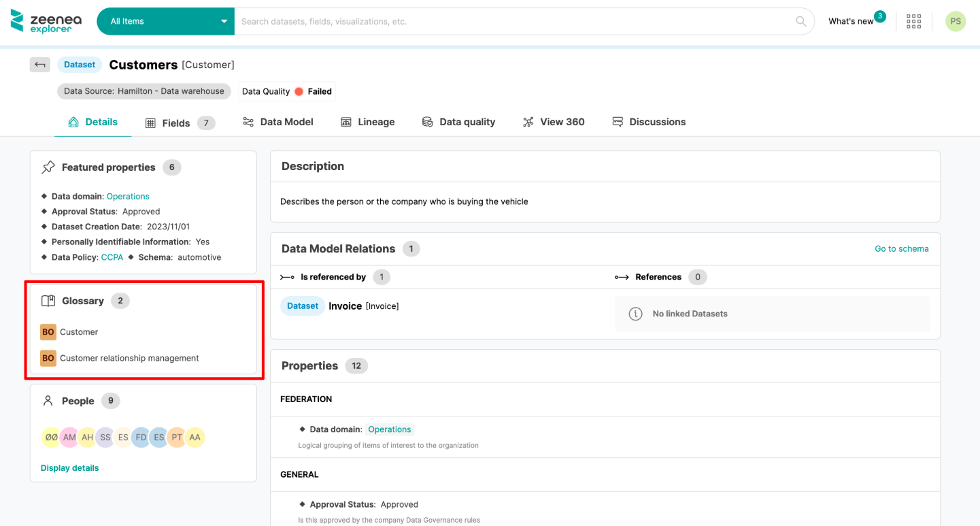Open the Lineage tab
Viewport: 980px width, 526px height.
(x=367, y=122)
